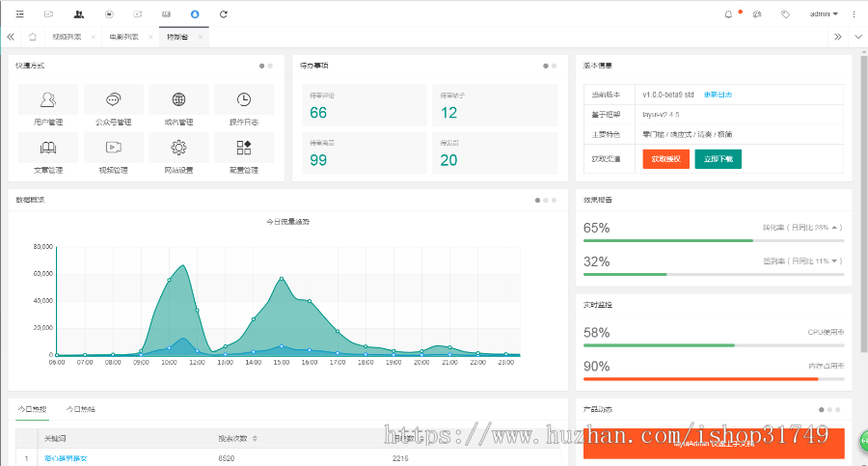Click the 99 pending items card

[x=365, y=153]
